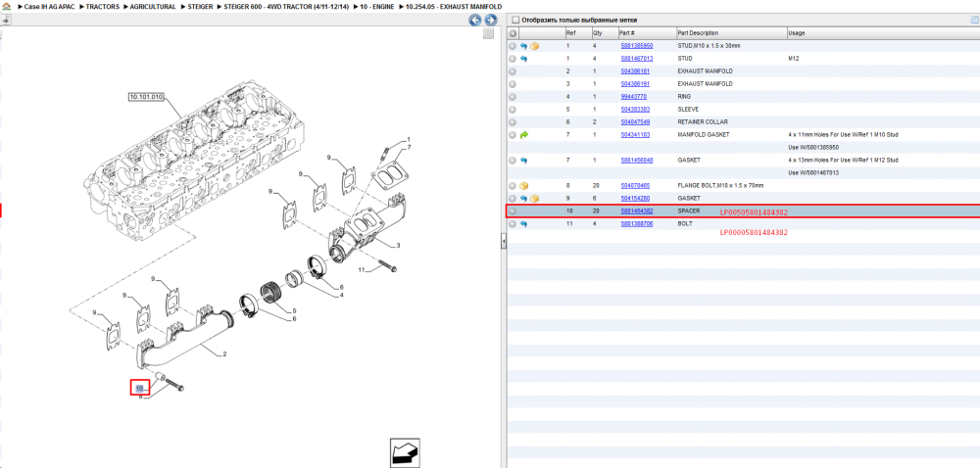980x468 pixels.
Task: Open 'STEIGER' breadcrumb level
Action: click(x=200, y=6)
